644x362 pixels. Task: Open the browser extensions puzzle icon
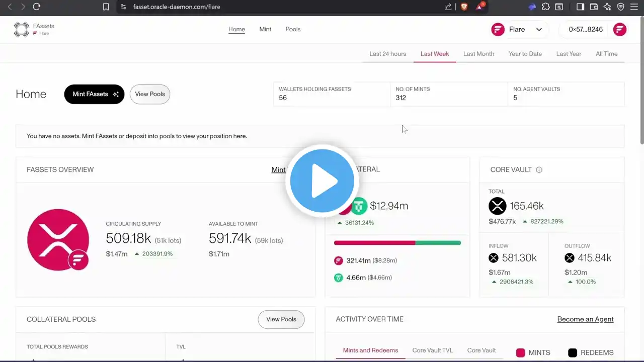click(546, 7)
